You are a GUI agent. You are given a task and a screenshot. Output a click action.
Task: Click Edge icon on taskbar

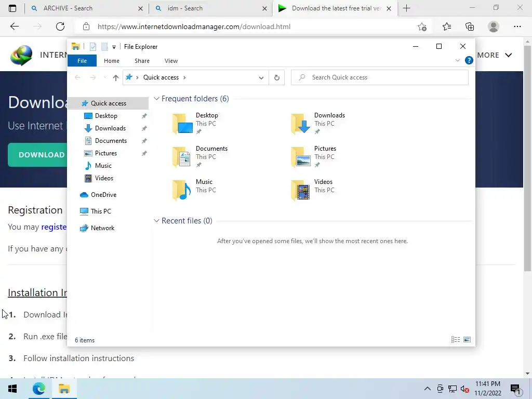[x=38, y=389]
